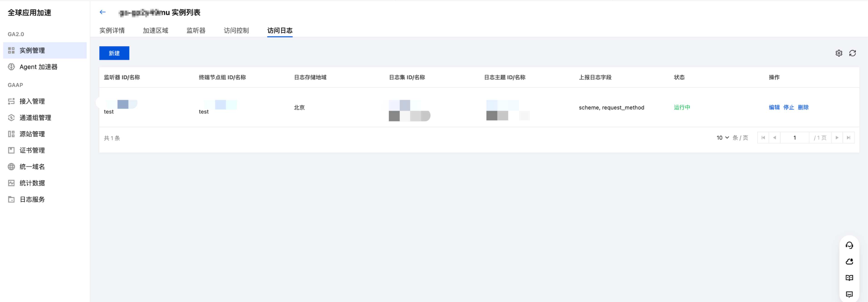The image size is (868, 302).
Task: Open the 加速区域 tab
Action: [155, 30]
